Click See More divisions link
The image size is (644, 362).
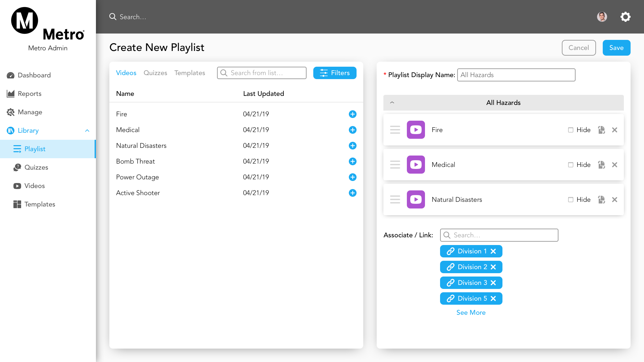[471, 312]
